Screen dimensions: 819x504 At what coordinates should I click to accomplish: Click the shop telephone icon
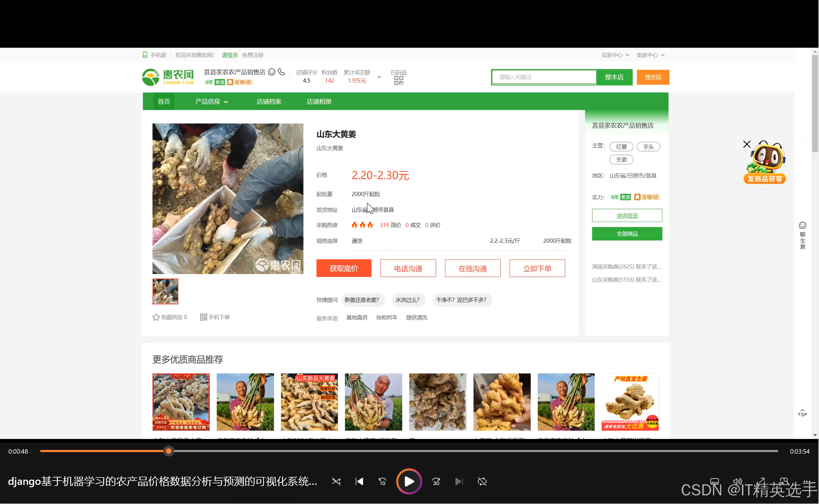[281, 72]
